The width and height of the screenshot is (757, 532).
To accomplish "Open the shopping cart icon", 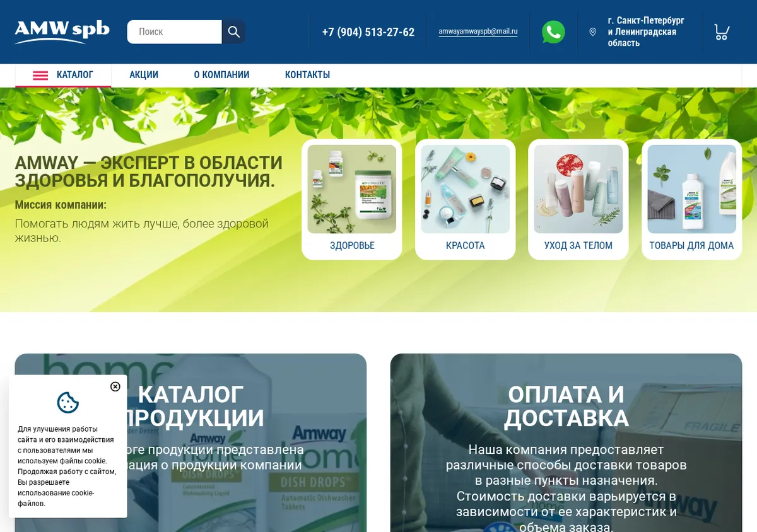I will 722,32.
